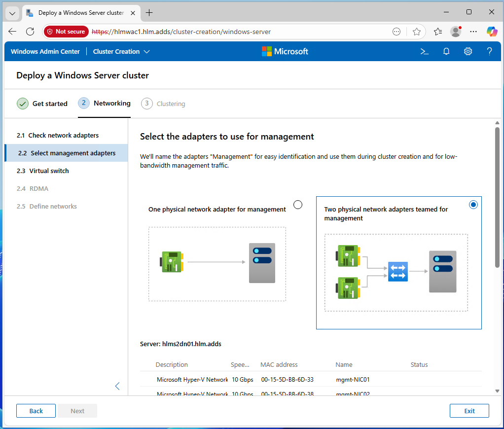
Task: Click the Exit button
Action: coord(469,411)
